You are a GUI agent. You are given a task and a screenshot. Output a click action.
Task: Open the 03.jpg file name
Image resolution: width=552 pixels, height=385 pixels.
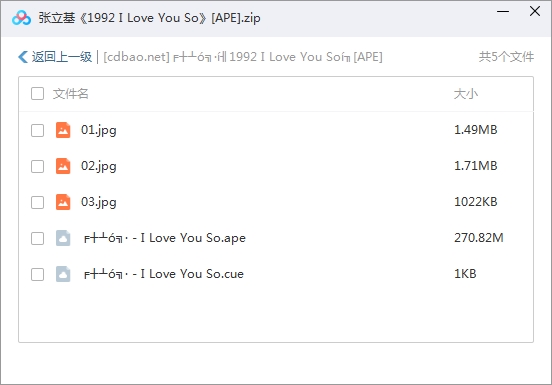coord(99,202)
